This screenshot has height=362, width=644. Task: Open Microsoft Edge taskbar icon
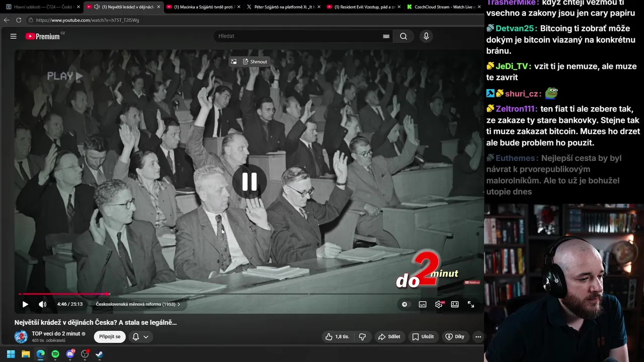[x=40, y=354]
